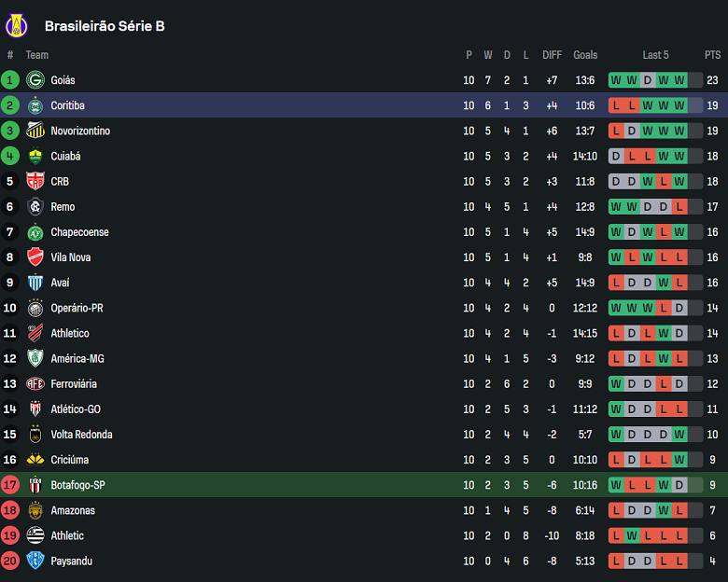Click the Vila Nova club crest
Screen dimensions: 728x582
(x=35, y=257)
